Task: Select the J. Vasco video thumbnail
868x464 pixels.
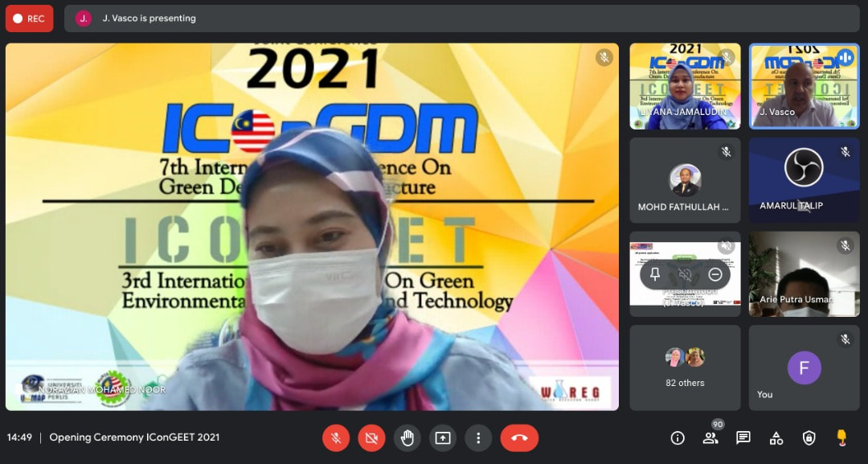Action: [804, 86]
